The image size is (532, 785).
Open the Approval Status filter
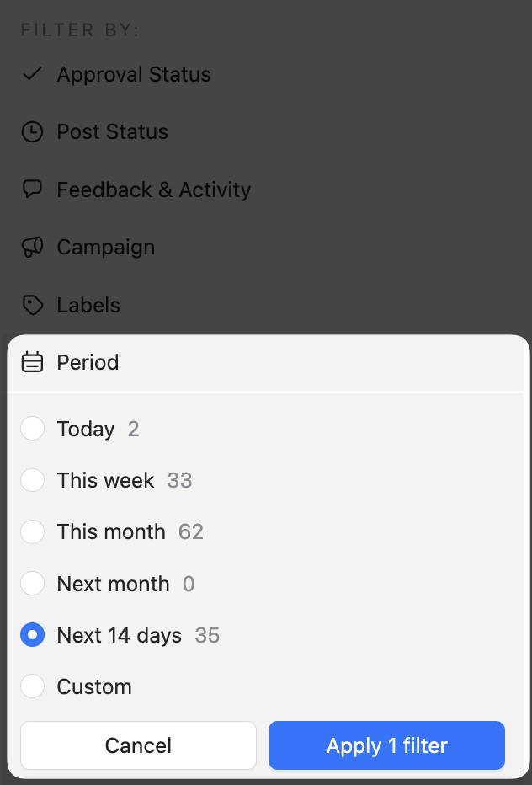tap(133, 74)
